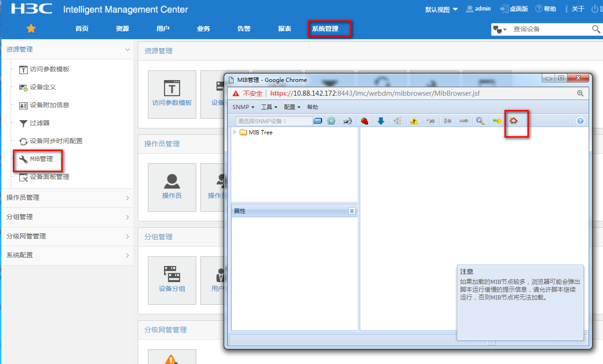Image resolution: width=603 pixels, height=364 pixels.
Task: Click the yellow star favorites icon
Action: 31,29
